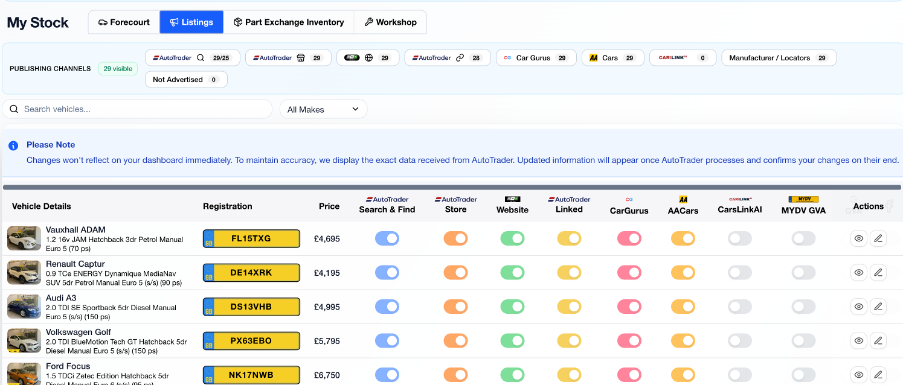This screenshot has height=386, width=904.
Task: Click the Vauxhall ADAM thumbnail
Action: pos(24,239)
